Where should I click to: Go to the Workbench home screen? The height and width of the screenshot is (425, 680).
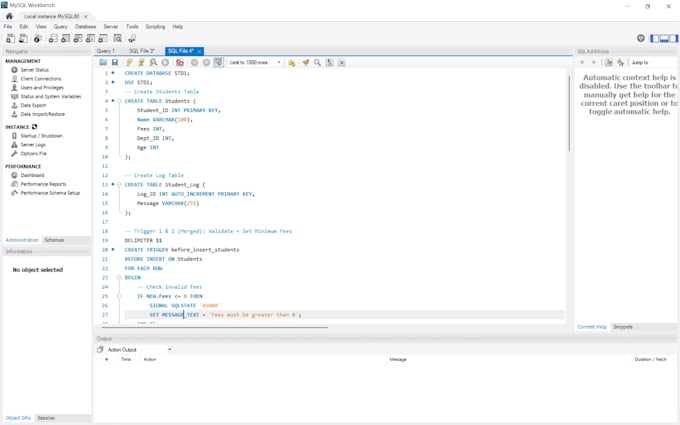[9, 16]
